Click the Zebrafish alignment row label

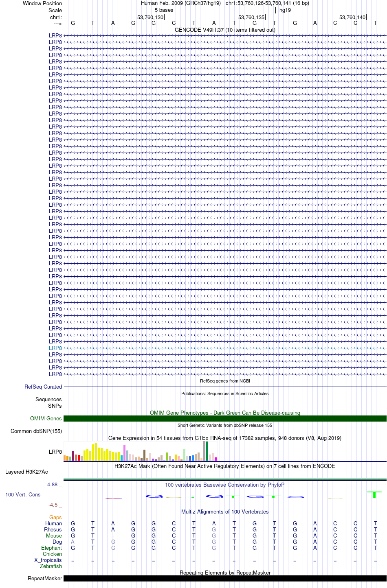pyautogui.click(x=51, y=566)
